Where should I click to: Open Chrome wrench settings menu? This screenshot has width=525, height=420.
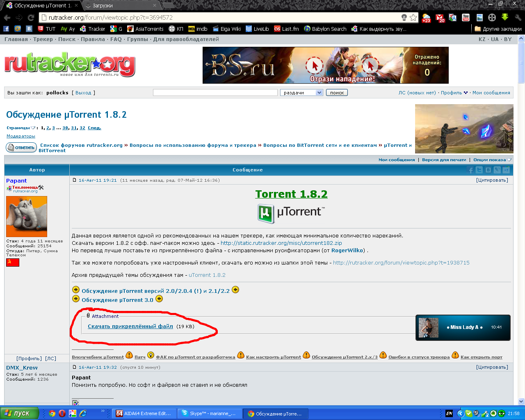tap(518, 18)
